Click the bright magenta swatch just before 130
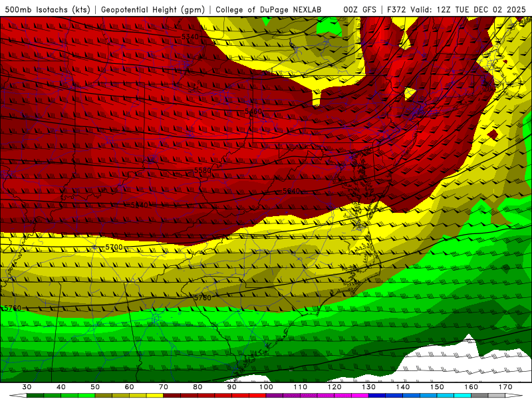 (x=360, y=396)
